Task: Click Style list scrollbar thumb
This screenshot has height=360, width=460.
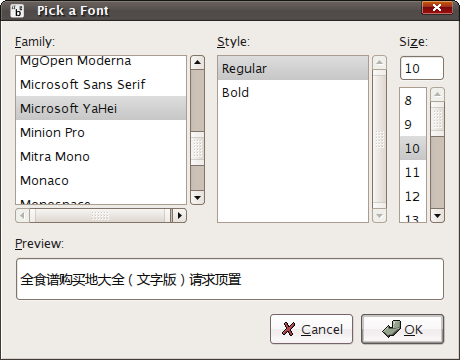Action: pos(379,139)
